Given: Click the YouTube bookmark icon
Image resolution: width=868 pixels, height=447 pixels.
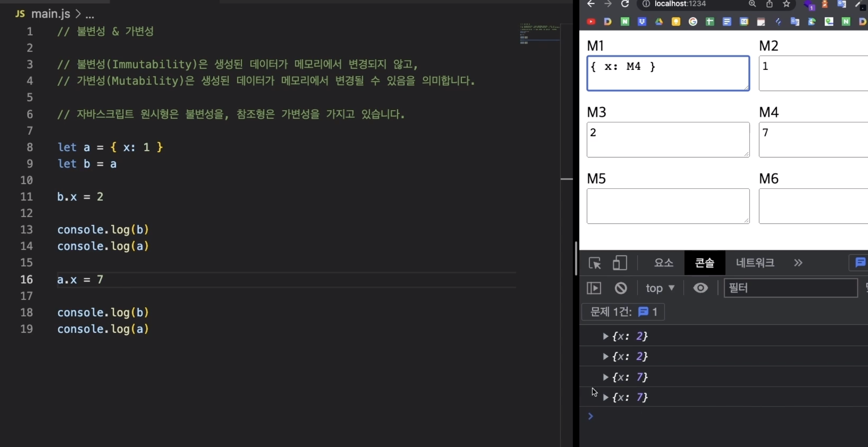Looking at the screenshot, I should coord(591,22).
